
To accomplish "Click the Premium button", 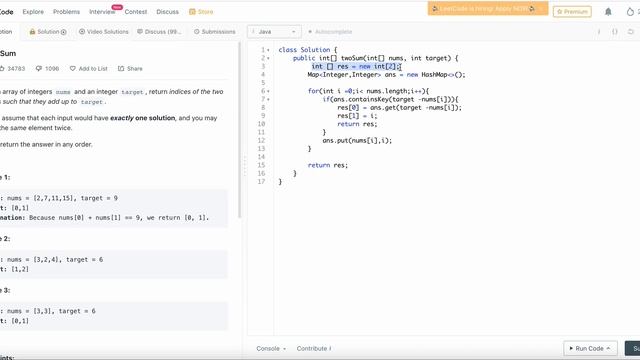I will 572,12.
